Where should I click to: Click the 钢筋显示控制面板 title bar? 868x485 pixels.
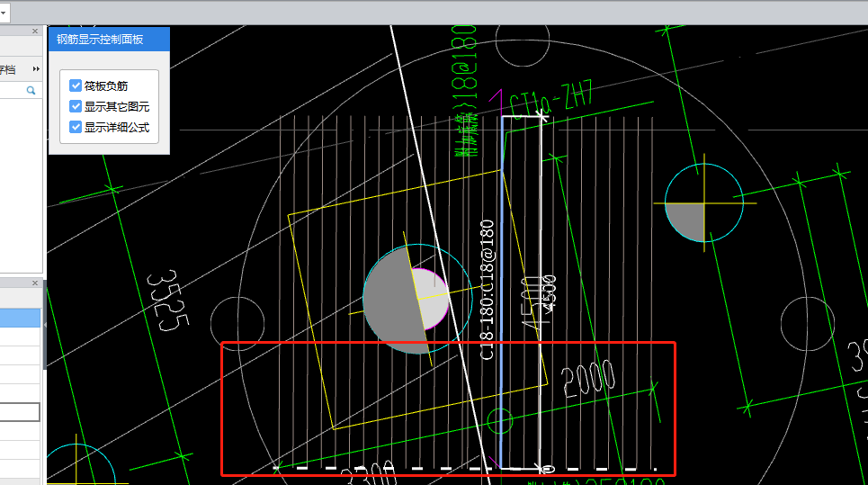109,40
